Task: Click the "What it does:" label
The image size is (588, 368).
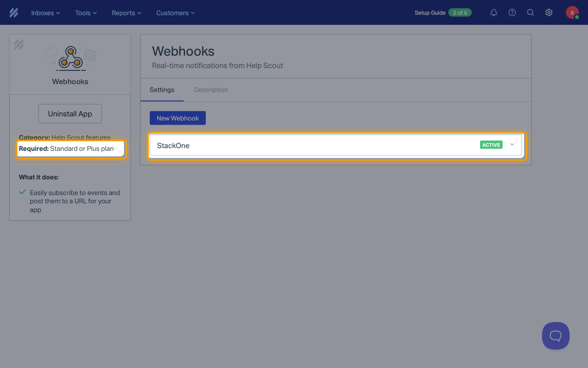Action: click(x=39, y=177)
